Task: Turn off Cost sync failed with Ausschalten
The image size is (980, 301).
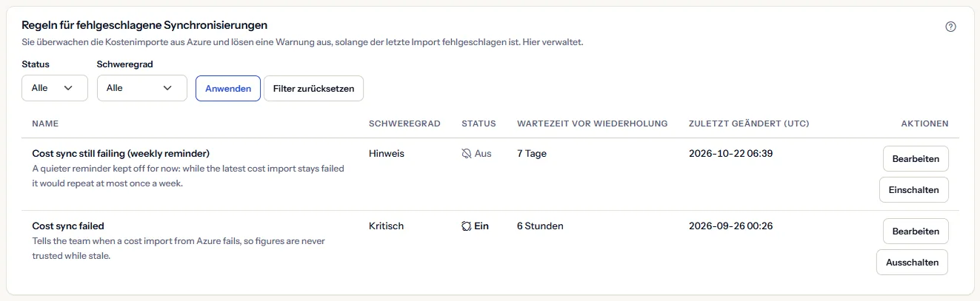Action: [x=912, y=263]
